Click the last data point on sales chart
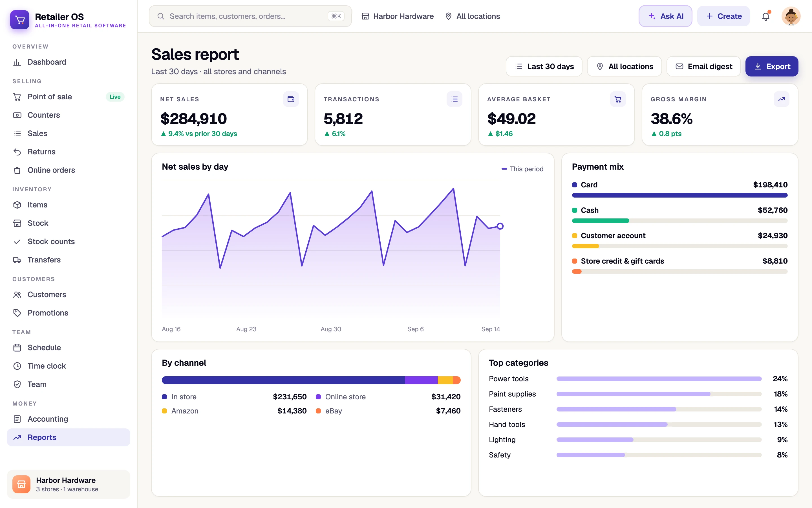The image size is (812, 508). 500,226
